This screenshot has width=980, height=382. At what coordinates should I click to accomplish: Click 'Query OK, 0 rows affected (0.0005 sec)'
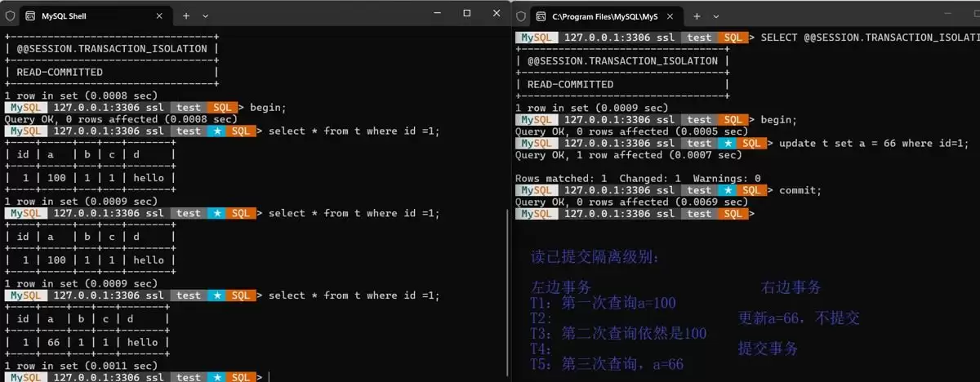631,131
